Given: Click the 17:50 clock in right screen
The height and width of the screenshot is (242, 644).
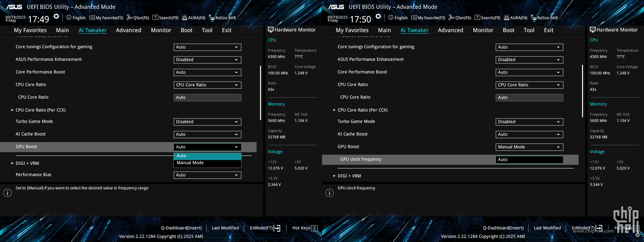Looking at the screenshot, I should (361, 19).
